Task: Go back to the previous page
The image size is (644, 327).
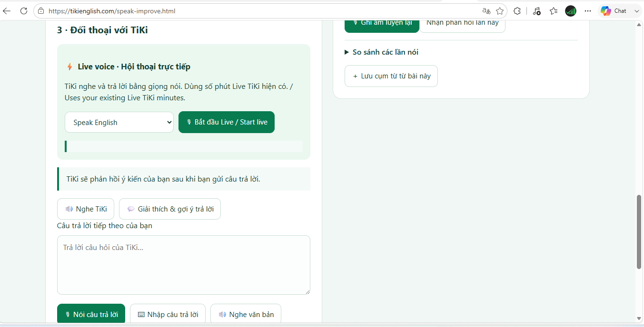Action: (7, 11)
